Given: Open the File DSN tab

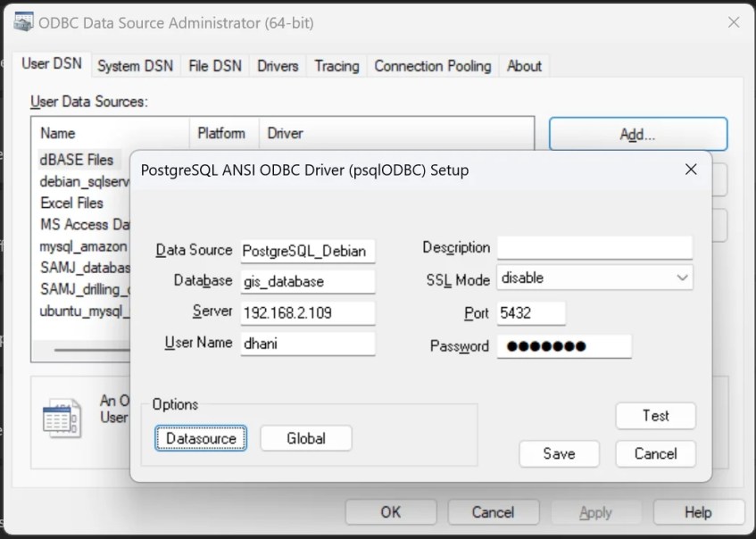Looking at the screenshot, I should click(x=215, y=65).
